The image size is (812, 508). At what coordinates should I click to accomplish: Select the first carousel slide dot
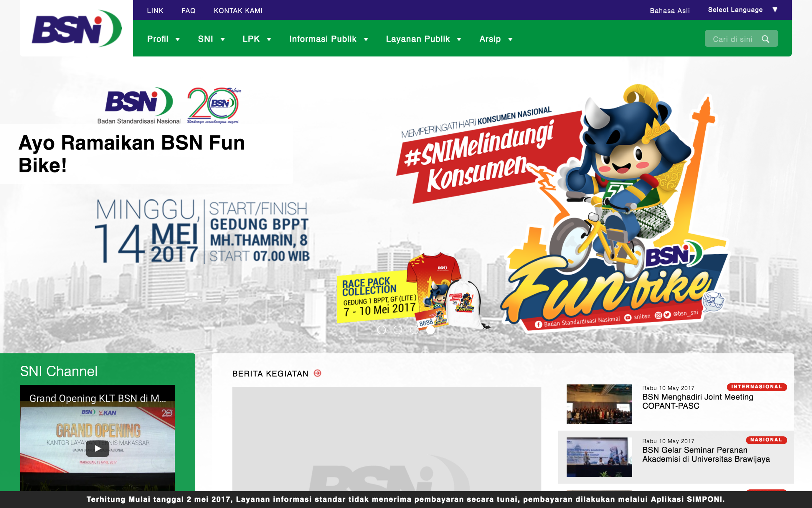pos(382,330)
